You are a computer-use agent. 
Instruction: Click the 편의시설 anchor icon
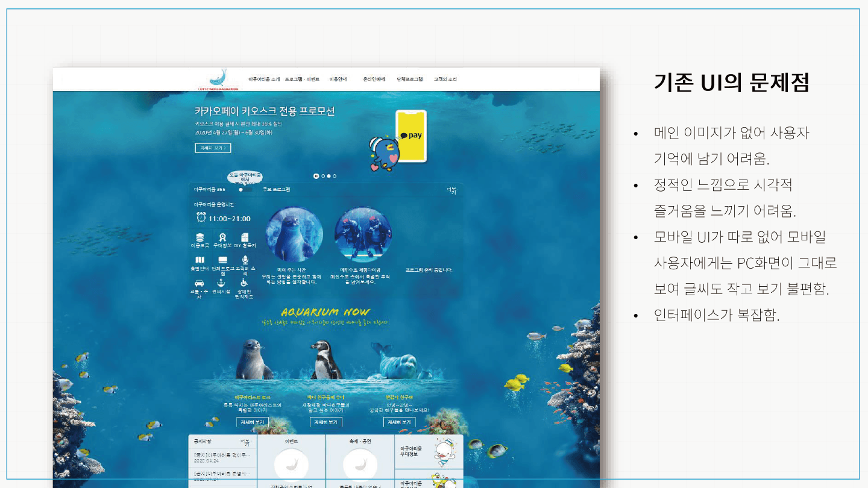click(221, 283)
